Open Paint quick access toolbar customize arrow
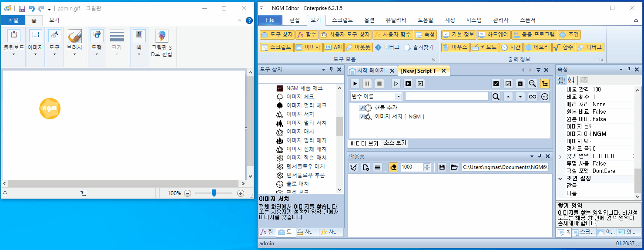Screen dimensions: 644x250 coord(50,9)
